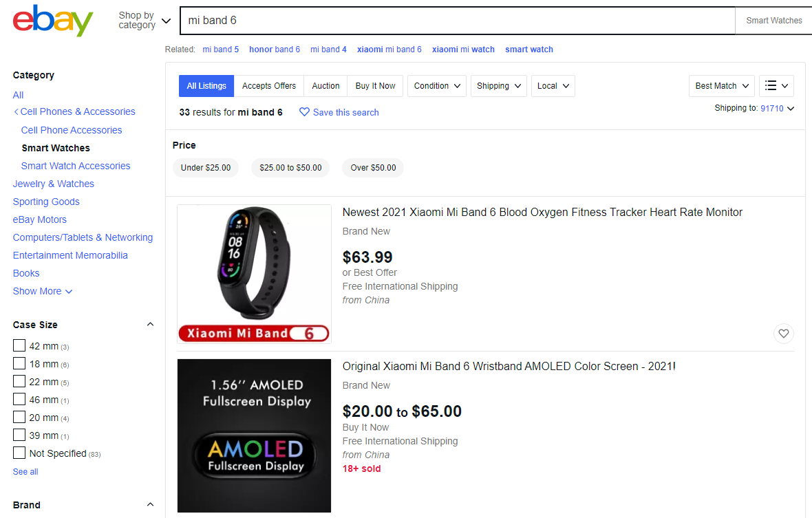The width and height of the screenshot is (812, 518).
Task: Click the search box containing 'mi band 6'
Action: [x=457, y=21]
